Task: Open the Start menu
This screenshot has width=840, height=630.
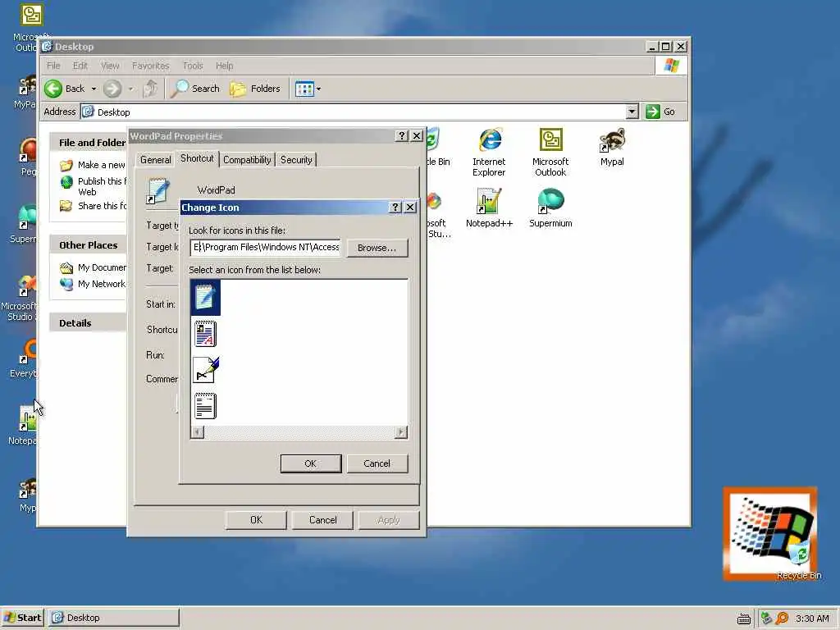Action: (22, 618)
